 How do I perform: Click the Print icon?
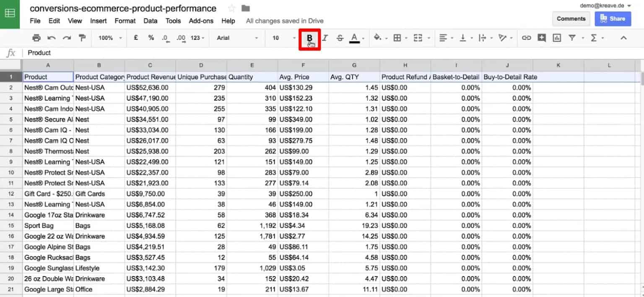click(36, 38)
